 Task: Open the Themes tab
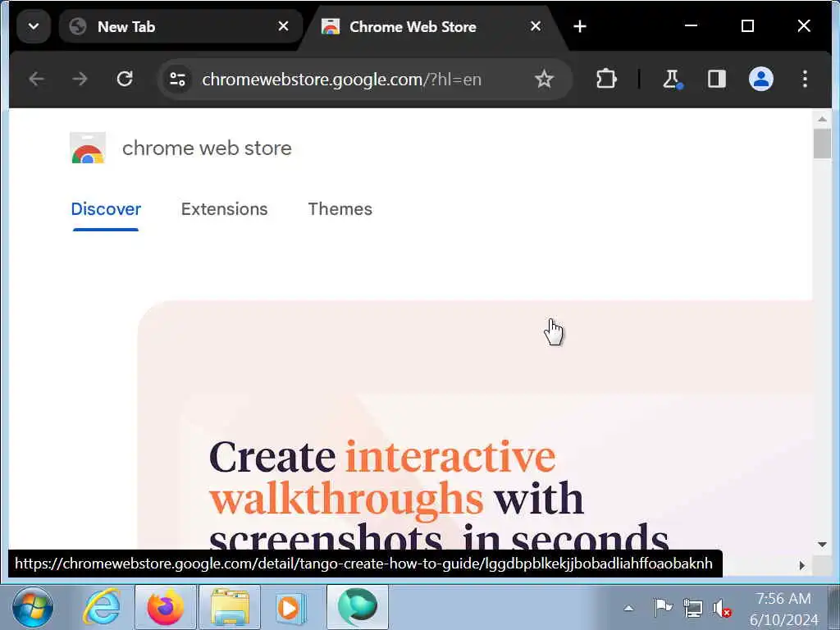pyautogui.click(x=340, y=209)
